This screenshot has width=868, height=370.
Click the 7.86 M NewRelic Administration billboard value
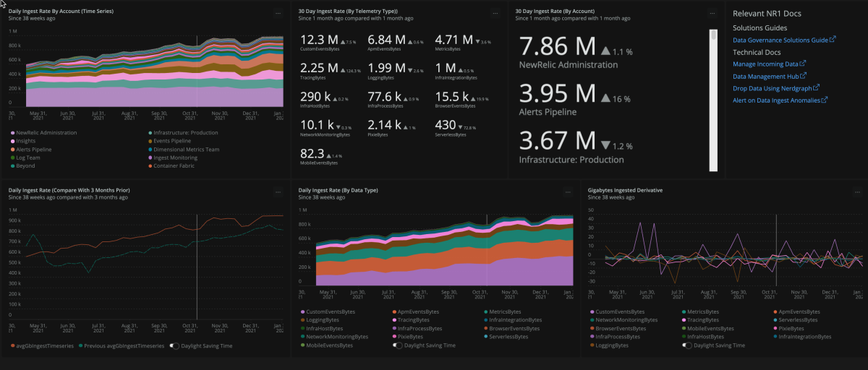[x=557, y=48]
